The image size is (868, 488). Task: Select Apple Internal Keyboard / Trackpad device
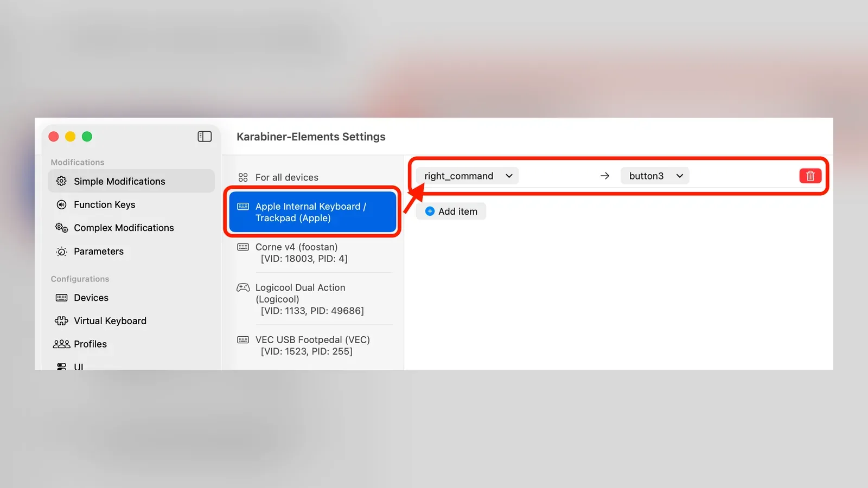312,212
